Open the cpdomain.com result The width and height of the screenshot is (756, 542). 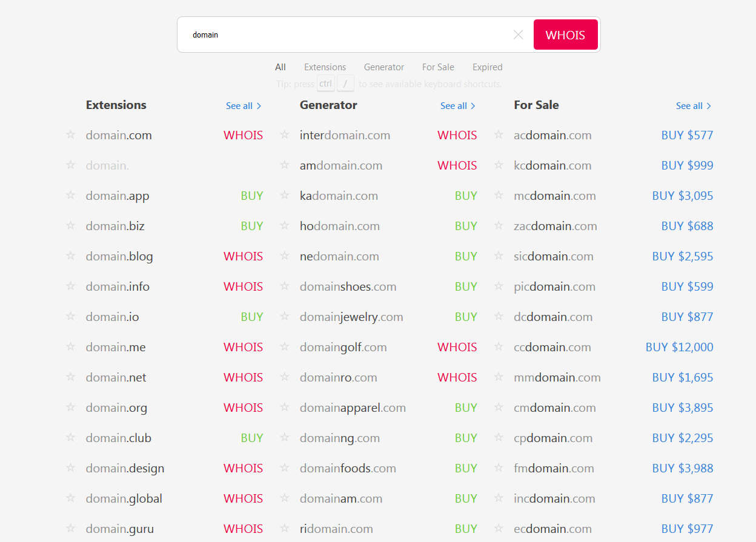point(553,438)
